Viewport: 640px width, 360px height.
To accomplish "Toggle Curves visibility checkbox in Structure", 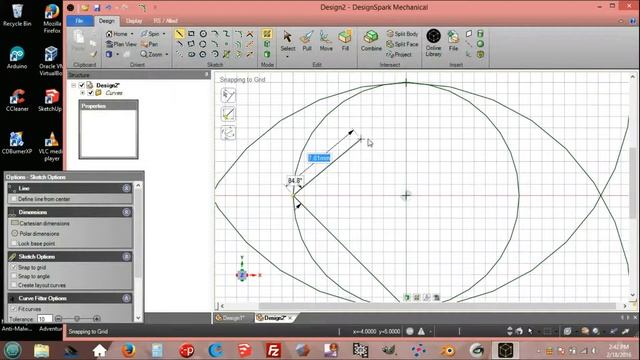I will [91, 93].
